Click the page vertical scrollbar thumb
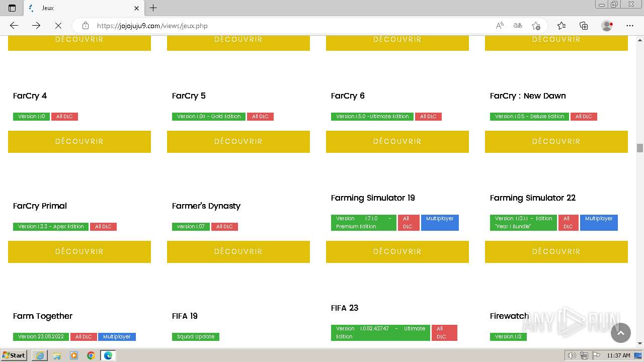 pos(640,148)
